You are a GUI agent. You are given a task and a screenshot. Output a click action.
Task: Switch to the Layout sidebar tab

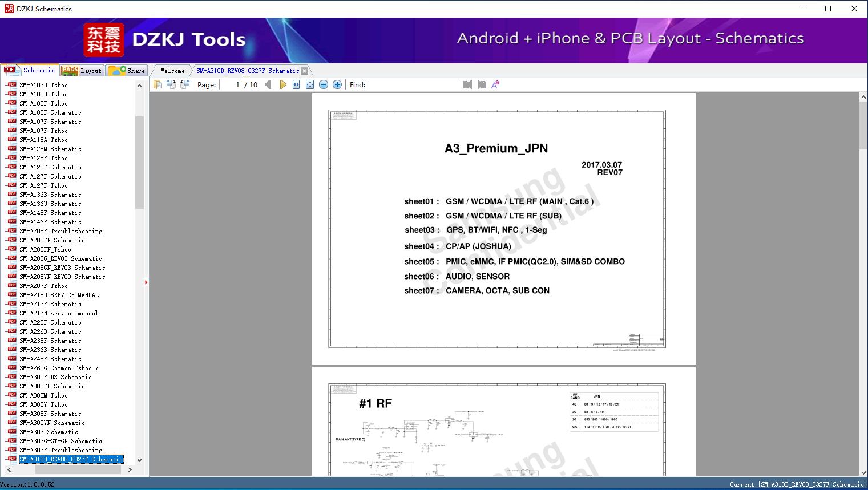(x=82, y=70)
